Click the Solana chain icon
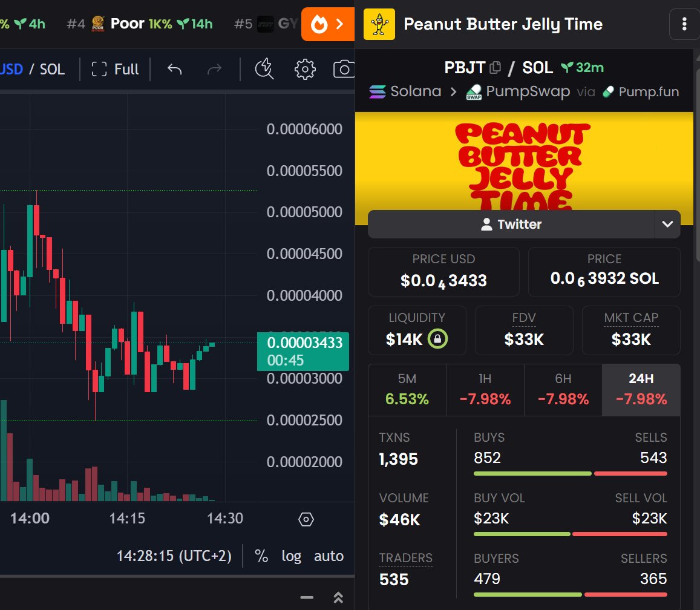The height and width of the screenshot is (610, 700). click(378, 91)
